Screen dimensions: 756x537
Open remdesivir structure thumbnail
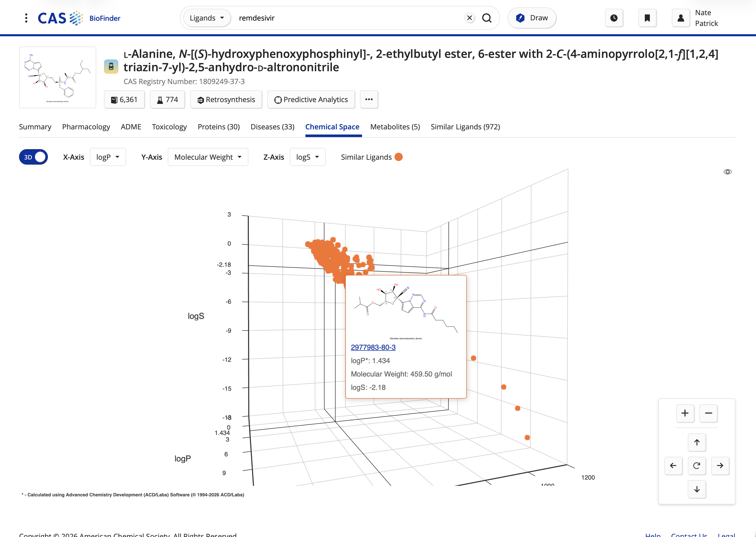[58, 77]
